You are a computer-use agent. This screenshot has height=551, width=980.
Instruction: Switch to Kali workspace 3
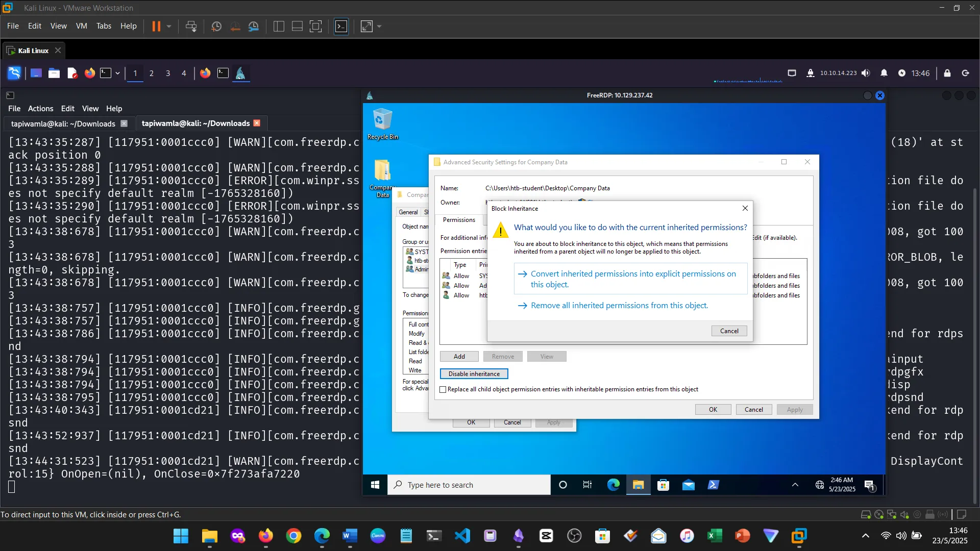point(168,73)
